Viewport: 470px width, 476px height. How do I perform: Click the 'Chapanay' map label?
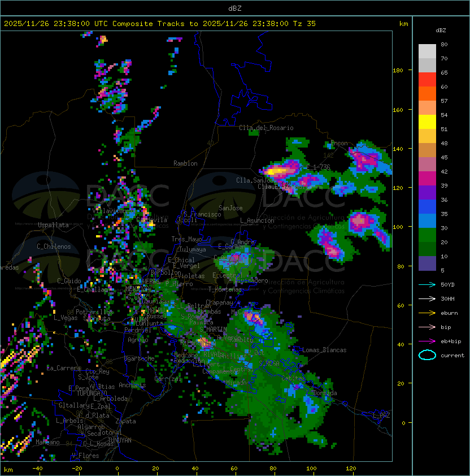(x=219, y=302)
